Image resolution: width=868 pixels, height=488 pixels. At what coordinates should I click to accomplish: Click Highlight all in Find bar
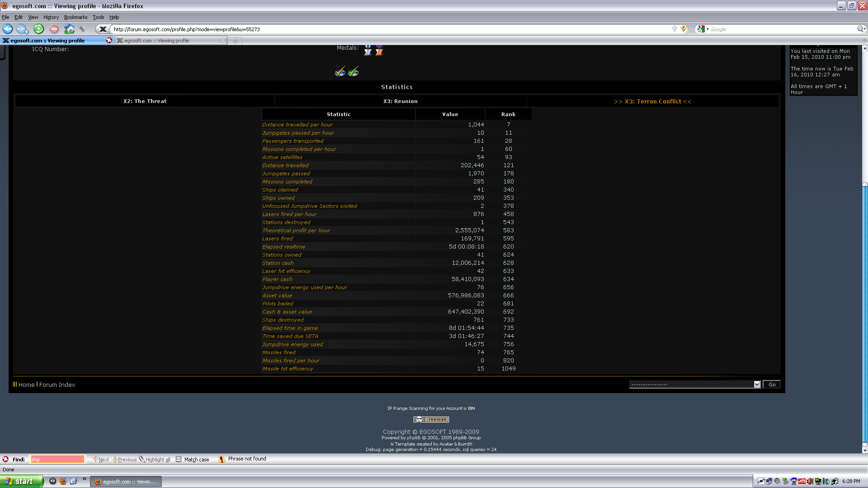155,459
